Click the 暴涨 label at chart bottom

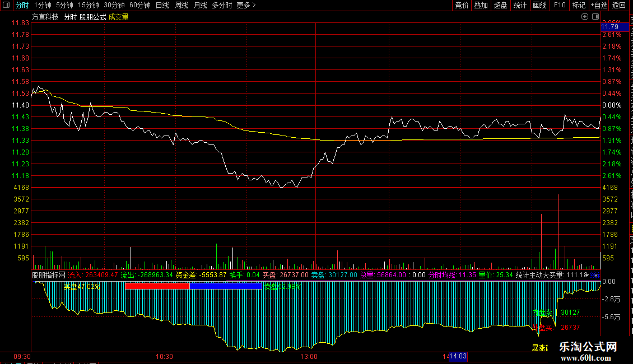point(540,347)
